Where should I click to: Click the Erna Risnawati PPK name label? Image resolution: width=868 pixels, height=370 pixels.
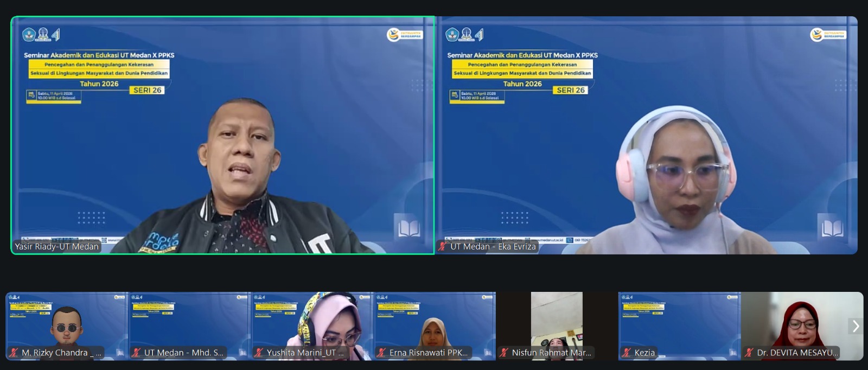click(x=428, y=353)
